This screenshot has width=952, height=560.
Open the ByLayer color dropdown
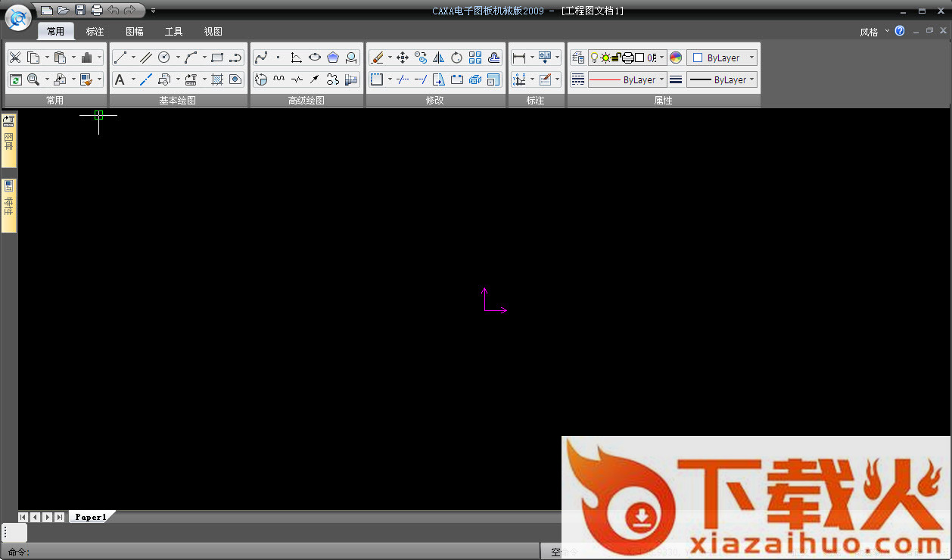(x=722, y=58)
